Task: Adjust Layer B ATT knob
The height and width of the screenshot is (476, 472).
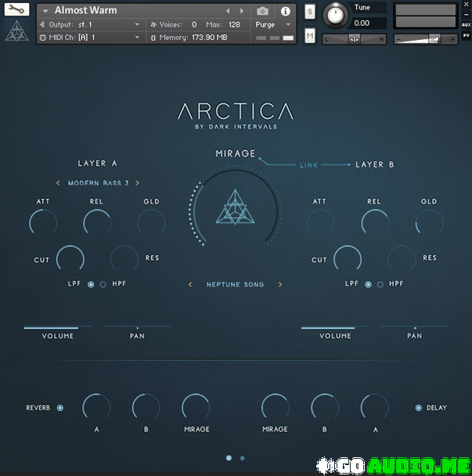Action: [x=320, y=223]
